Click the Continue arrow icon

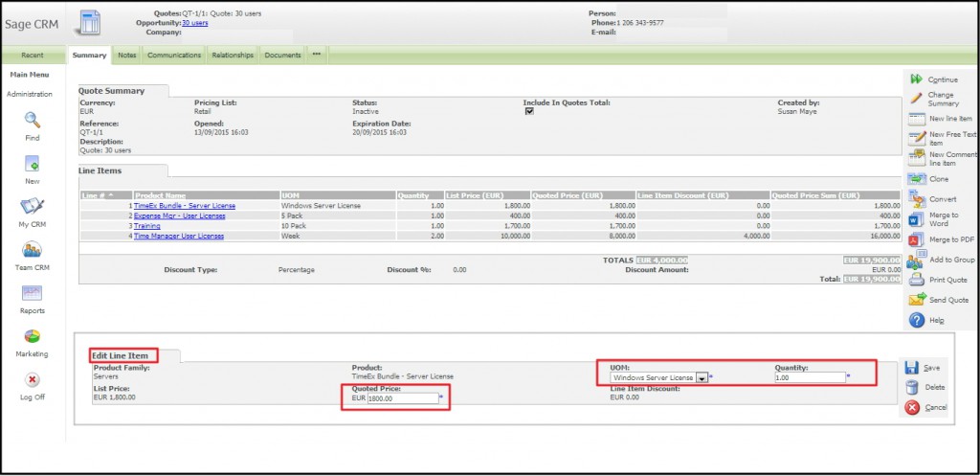pos(916,79)
